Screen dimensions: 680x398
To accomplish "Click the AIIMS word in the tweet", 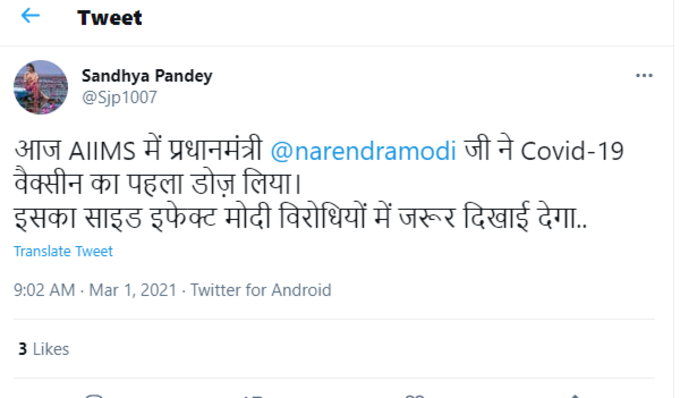I will (103, 152).
